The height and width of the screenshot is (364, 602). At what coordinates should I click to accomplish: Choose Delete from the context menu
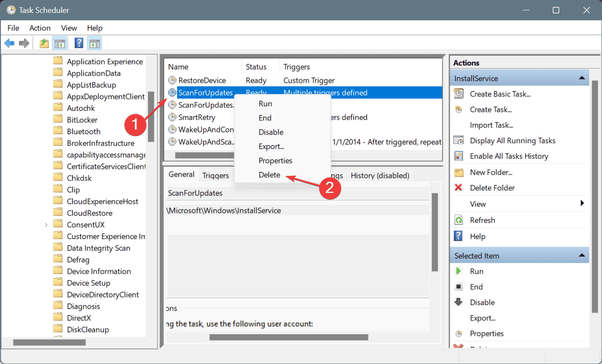(x=283, y=175)
